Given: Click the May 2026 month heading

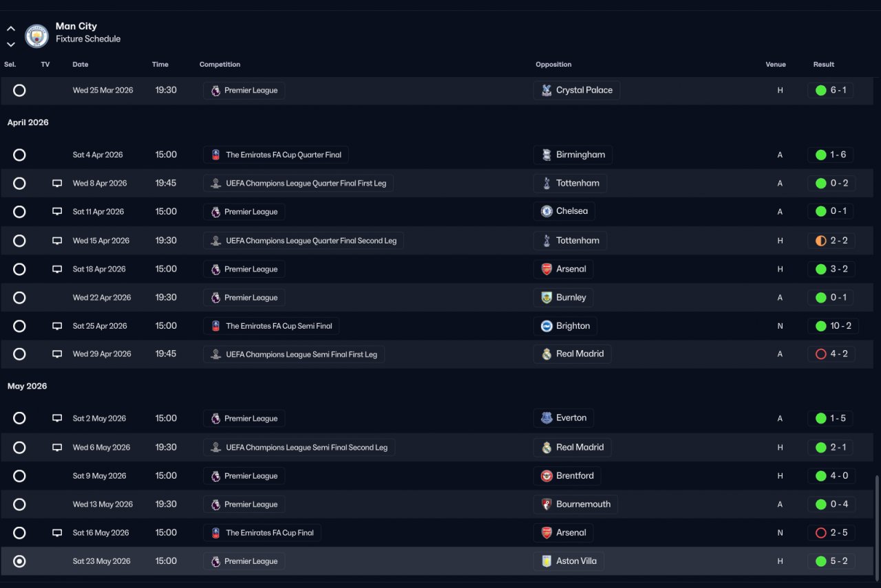Looking at the screenshot, I should tap(28, 386).
